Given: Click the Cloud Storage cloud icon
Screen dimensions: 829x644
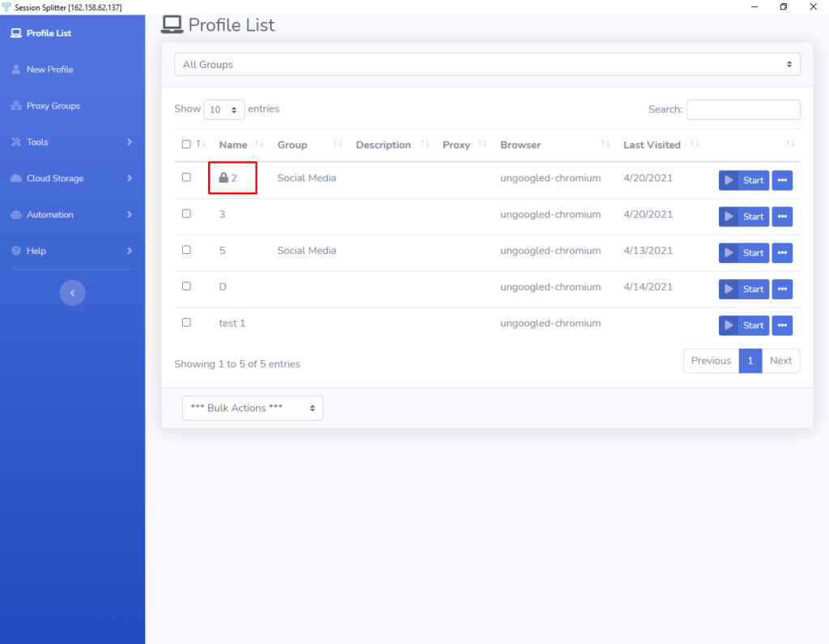Looking at the screenshot, I should pos(16,178).
